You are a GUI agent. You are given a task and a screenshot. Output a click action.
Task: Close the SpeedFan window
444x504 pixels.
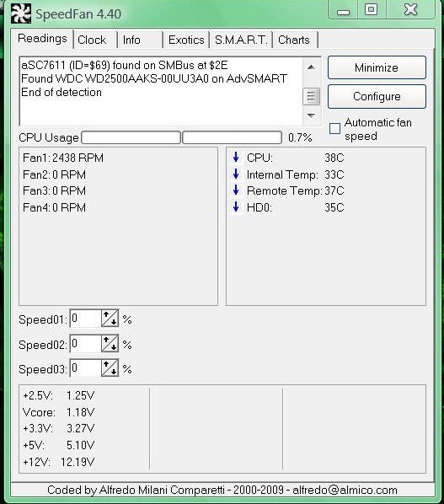[410, 9]
